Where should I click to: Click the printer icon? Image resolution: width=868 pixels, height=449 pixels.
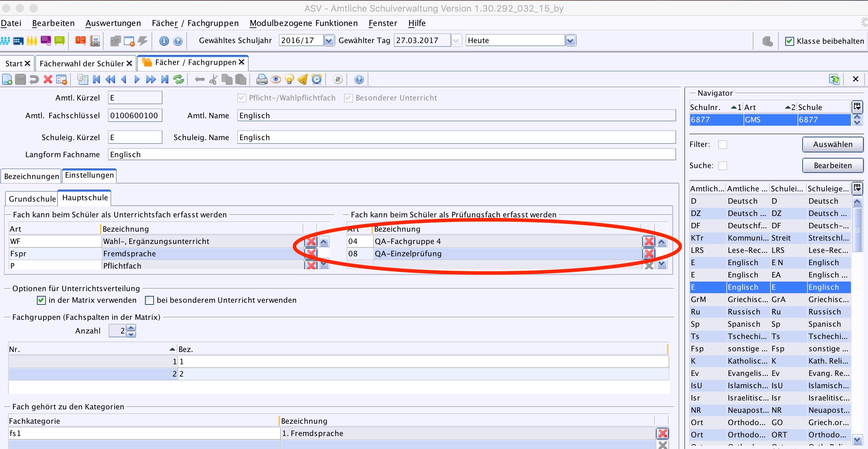262,80
